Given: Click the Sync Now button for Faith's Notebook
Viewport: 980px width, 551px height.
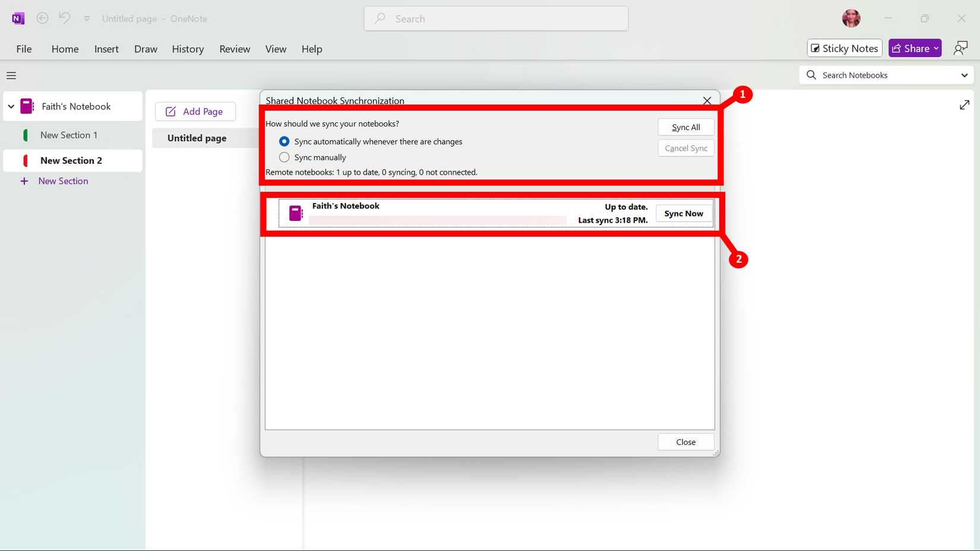Looking at the screenshot, I should click(683, 213).
